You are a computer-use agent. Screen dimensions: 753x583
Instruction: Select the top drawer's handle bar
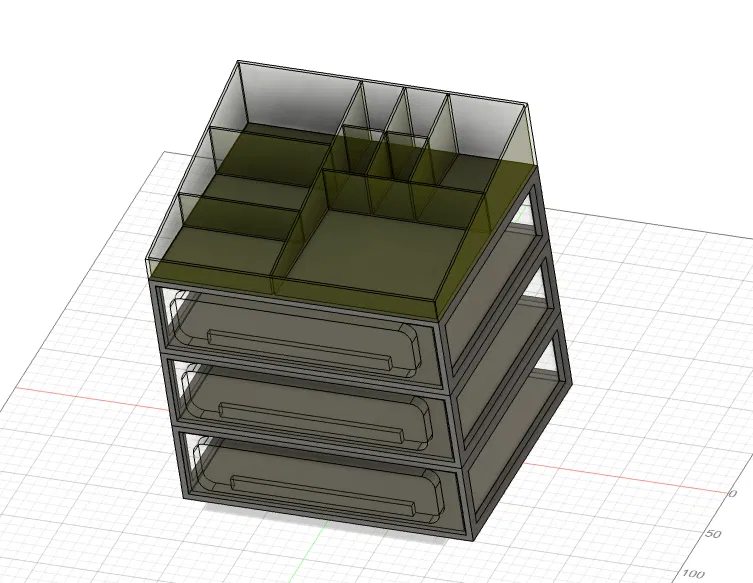coord(300,351)
